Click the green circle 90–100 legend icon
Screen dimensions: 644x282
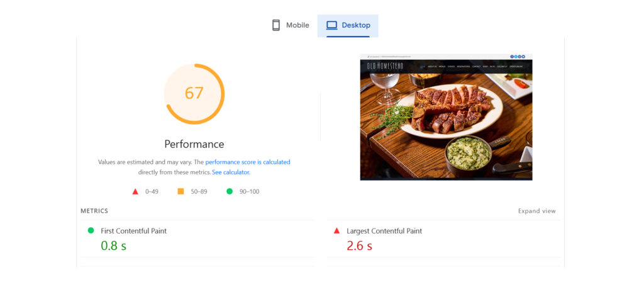pyautogui.click(x=230, y=191)
